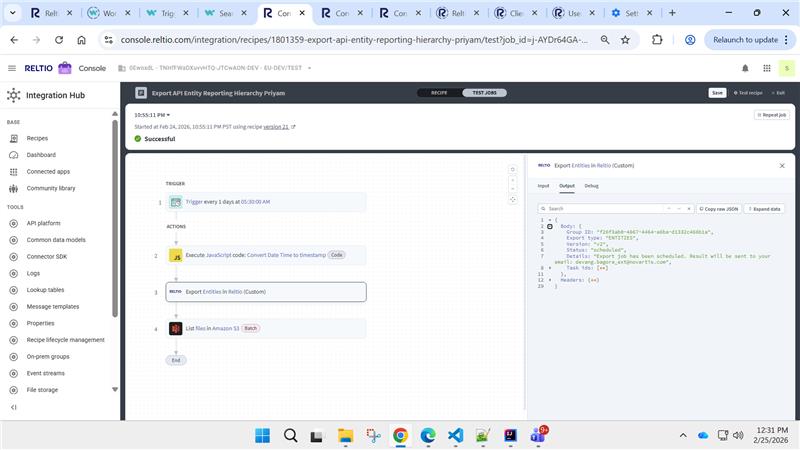Switch to the TEST JOBS toggle tab
This screenshot has width=800, height=450.
point(484,93)
